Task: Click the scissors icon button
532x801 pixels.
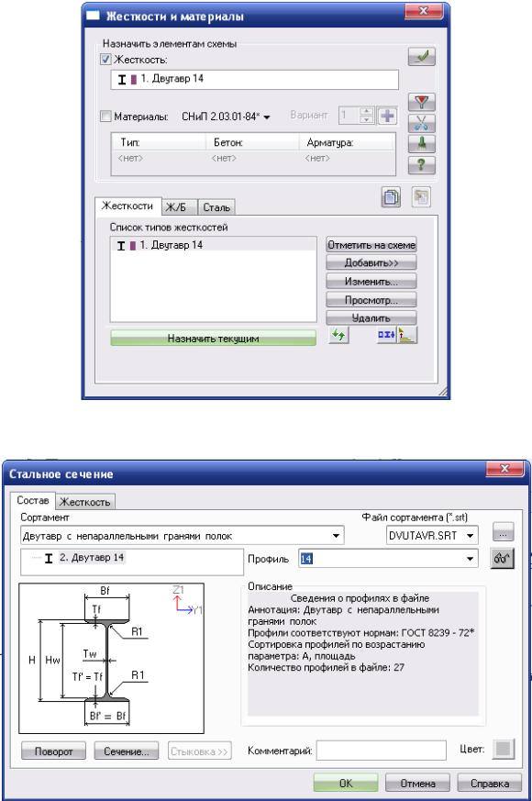Action: [421, 123]
